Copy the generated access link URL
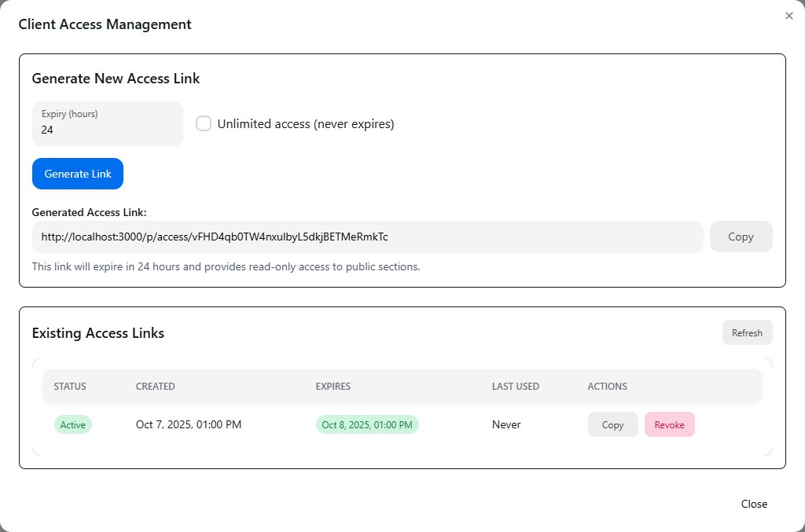This screenshot has width=805, height=532. [740, 236]
